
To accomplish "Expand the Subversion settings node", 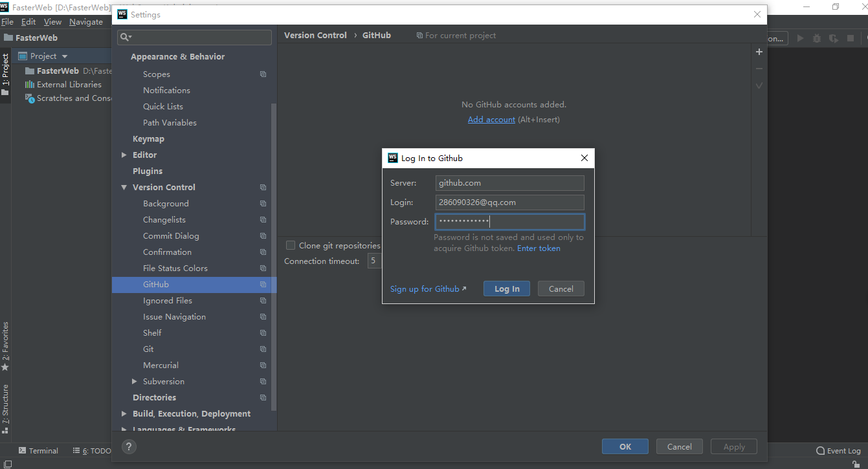I will click(135, 382).
